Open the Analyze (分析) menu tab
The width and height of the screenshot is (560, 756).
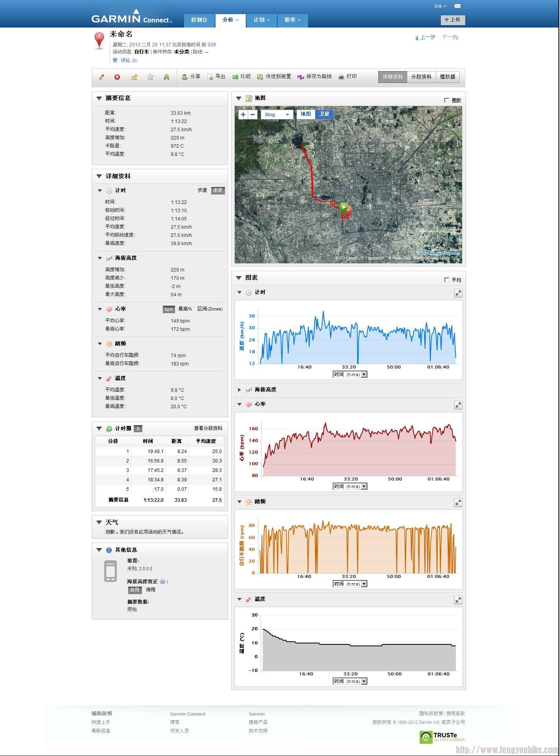(230, 20)
